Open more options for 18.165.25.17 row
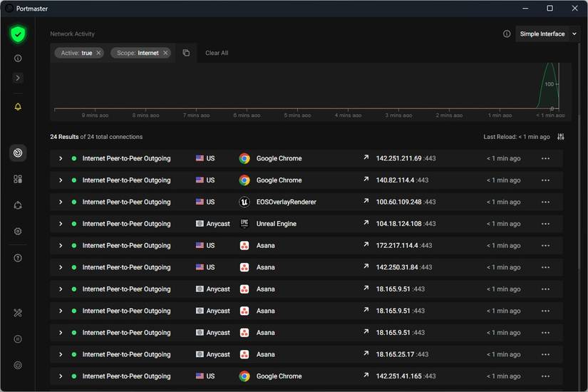588x392 pixels. [546, 354]
